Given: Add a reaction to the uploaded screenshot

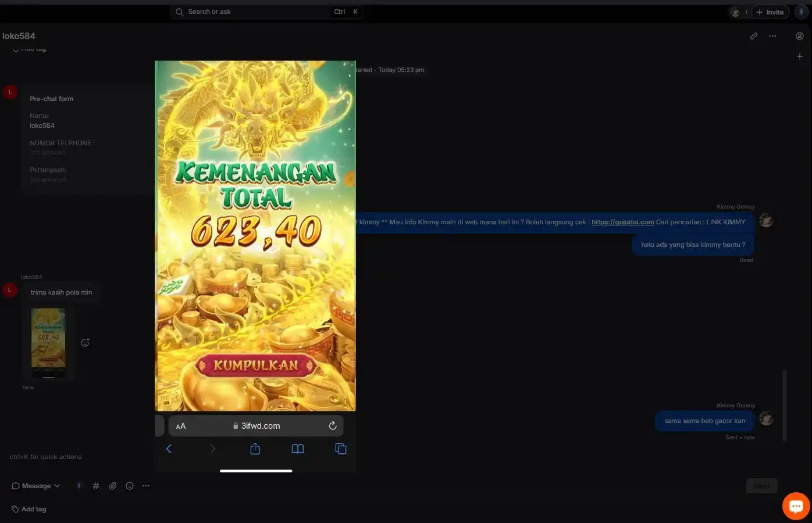Looking at the screenshot, I should (85, 342).
